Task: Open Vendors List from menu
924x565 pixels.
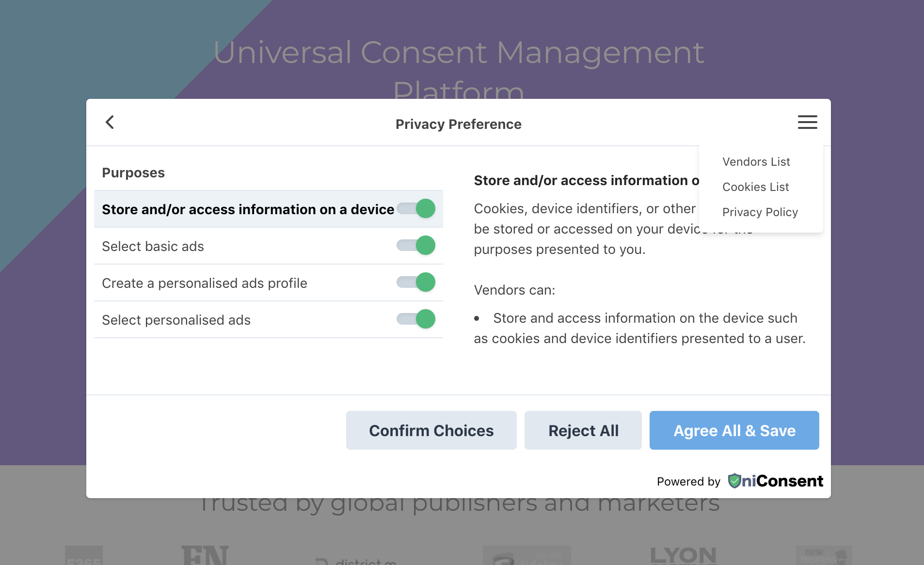Action: click(756, 162)
